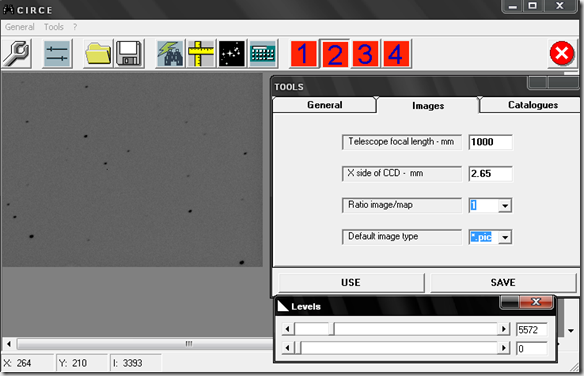Click the Telescope focal length field
584x376 pixels.
coord(490,142)
